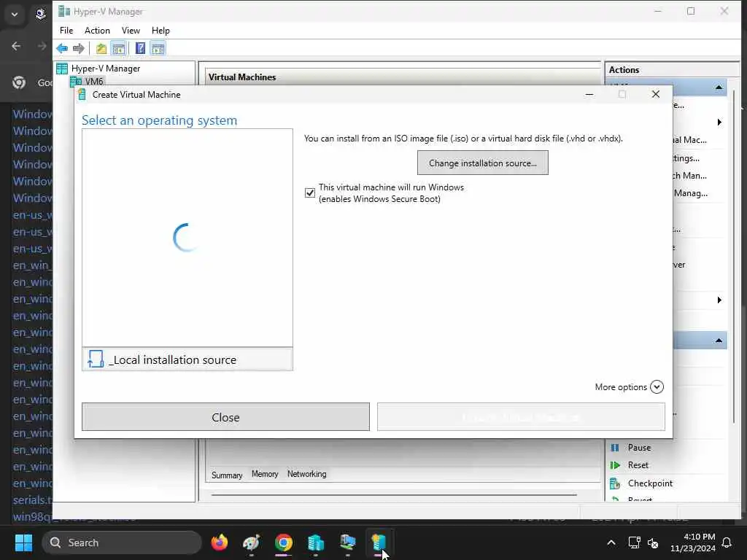
Task: Click the Actions pane vertical scrollbar
Action: (734, 257)
